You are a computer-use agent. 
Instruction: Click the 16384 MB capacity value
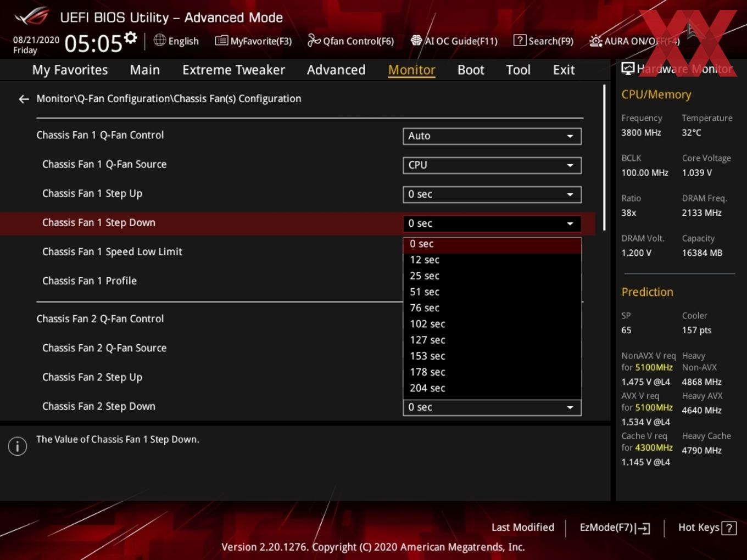click(702, 253)
